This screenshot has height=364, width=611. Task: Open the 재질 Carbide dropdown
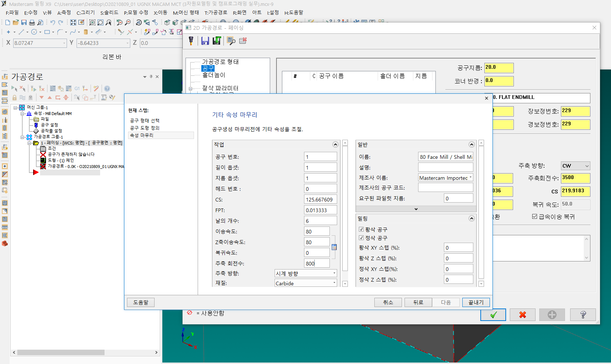[305, 283]
